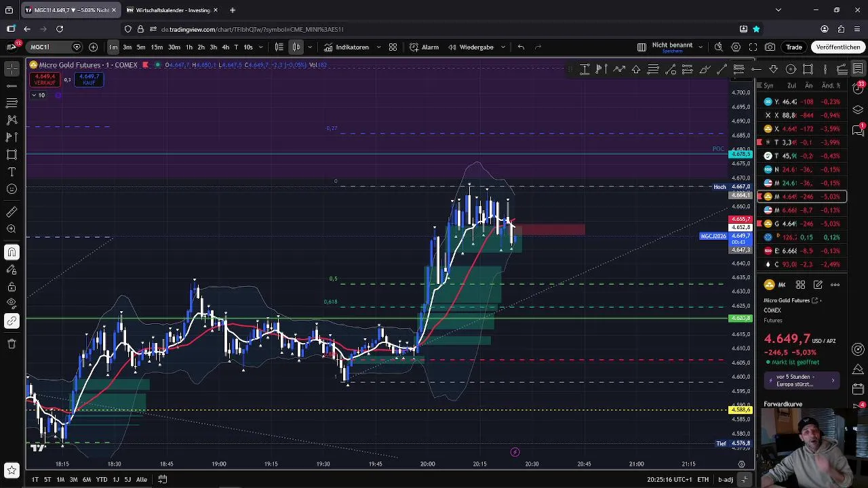The image size is (868, 488).
Task: Activate the zoom in tool
Action: [x=12, y=229]
